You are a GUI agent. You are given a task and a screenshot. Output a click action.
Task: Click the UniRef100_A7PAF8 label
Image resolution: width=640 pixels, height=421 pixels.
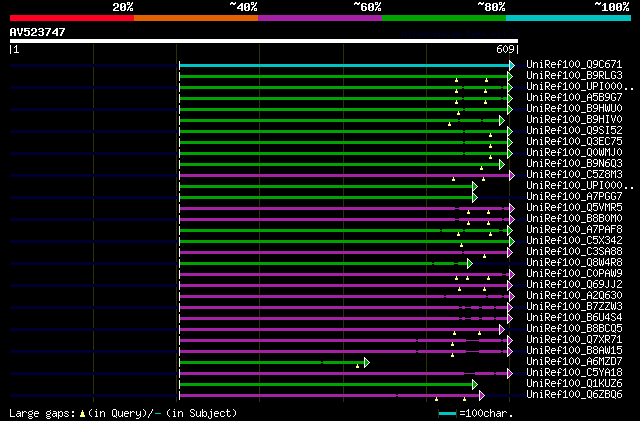pos(574,230)
